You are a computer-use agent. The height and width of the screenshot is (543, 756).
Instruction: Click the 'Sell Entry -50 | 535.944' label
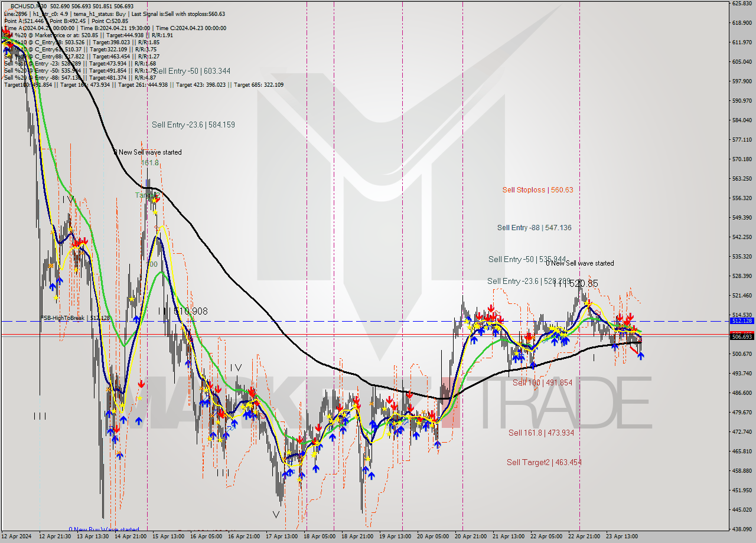coord(527,259)
